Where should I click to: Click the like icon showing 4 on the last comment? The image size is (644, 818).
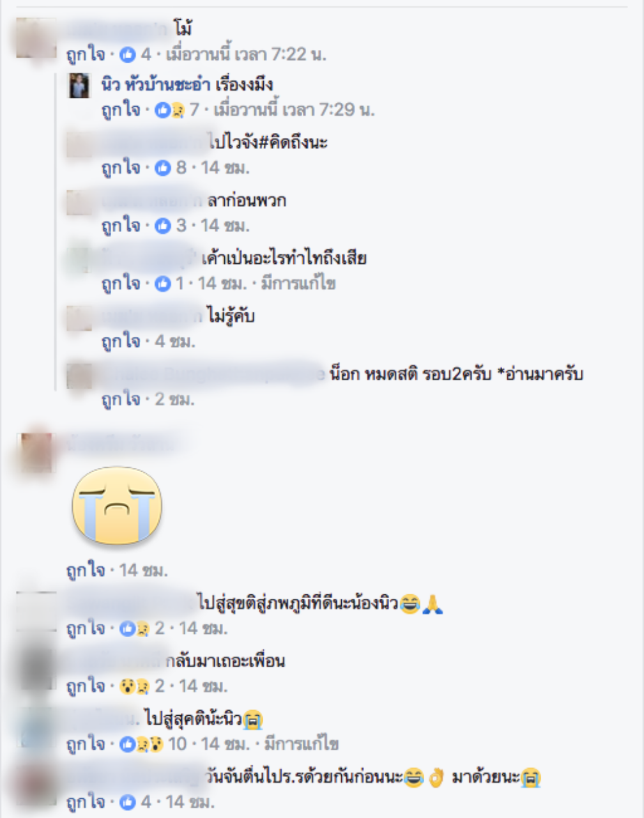128,802
